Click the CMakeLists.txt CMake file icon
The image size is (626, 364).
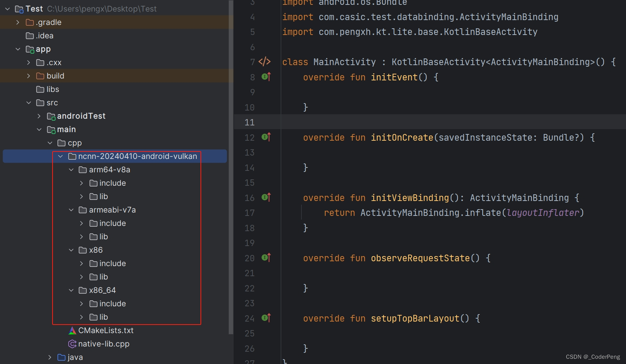point(72,331)
